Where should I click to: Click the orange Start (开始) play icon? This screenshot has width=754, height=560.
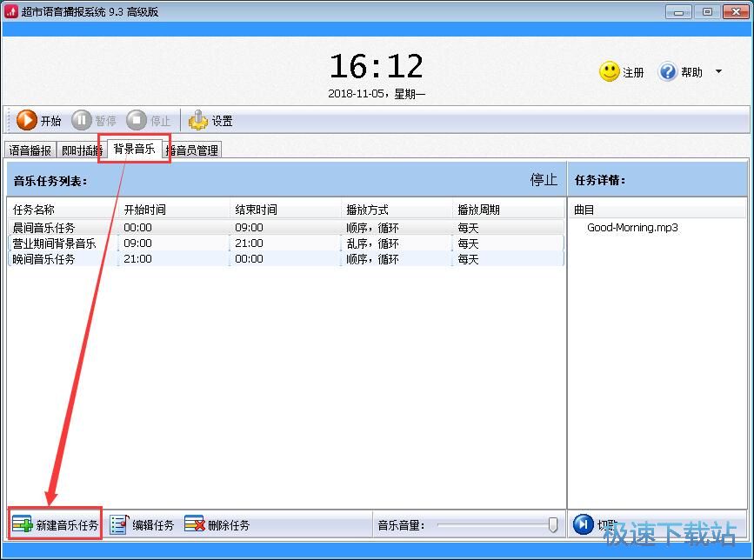point(26,120)
